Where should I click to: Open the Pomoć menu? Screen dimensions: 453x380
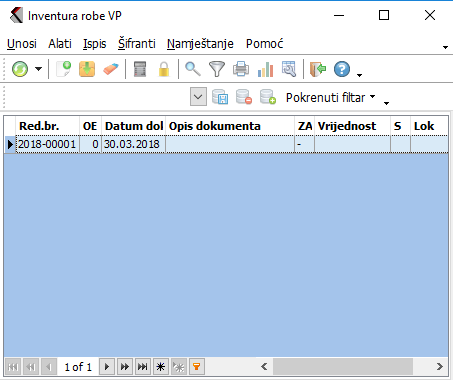pos(265,44)
